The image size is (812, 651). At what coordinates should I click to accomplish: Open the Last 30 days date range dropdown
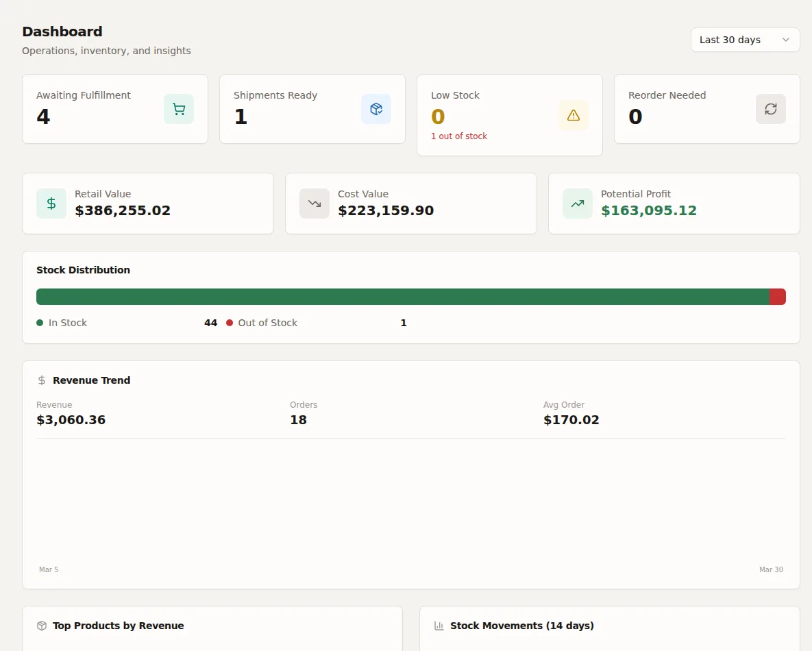(x=746, y=40)
